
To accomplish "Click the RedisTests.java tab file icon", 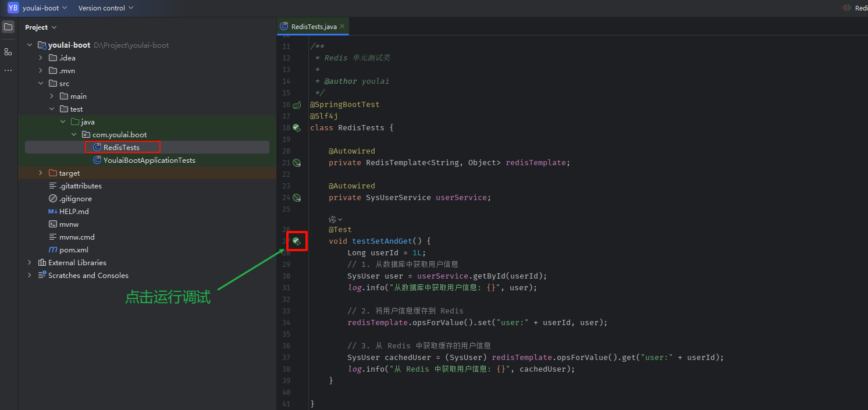I will tap(284, 26).
